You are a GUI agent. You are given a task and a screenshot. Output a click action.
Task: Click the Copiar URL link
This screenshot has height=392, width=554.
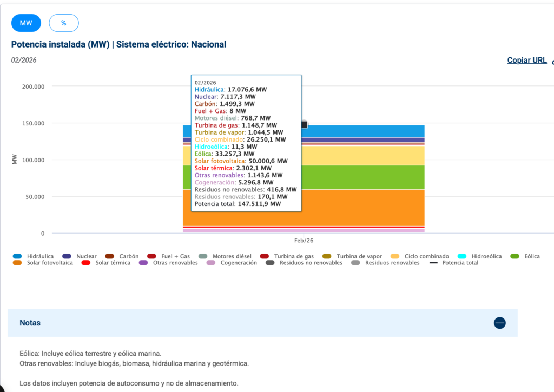point(526,60)
